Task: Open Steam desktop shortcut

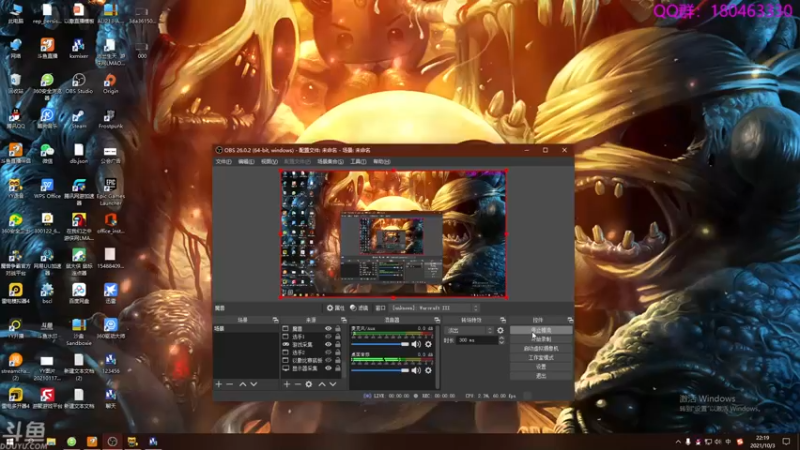Action: click(x=79, y=119)
